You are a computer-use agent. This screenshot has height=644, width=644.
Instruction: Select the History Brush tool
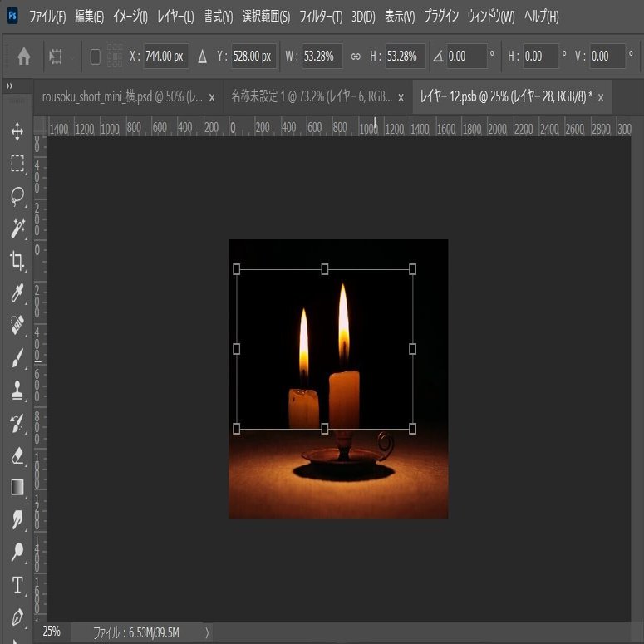pos(17,423)
